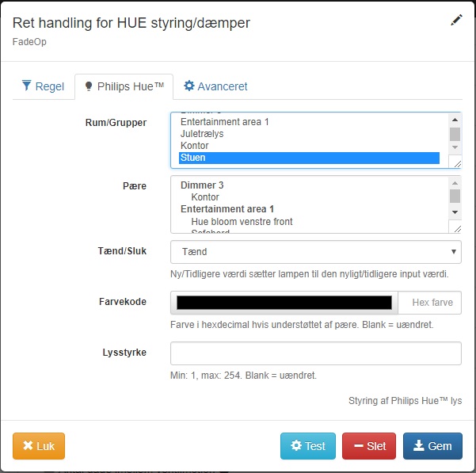Choose Kontor in the Rum/Grupper list

pos(195,146)
